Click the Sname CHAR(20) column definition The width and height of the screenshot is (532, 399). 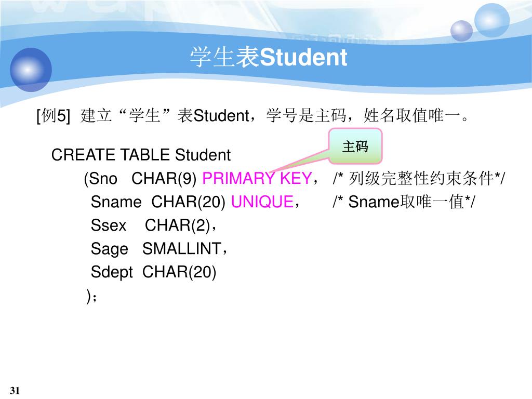(x=158, y=202)
